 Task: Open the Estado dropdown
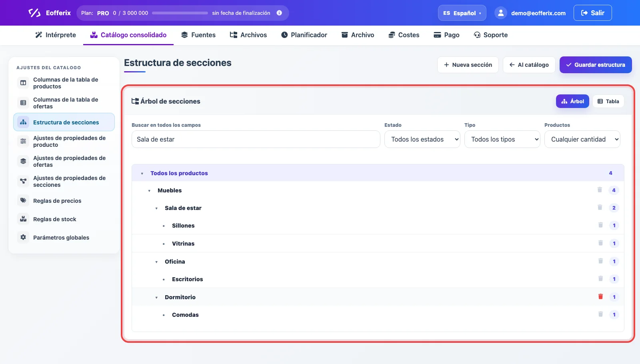tap(422, 139)
